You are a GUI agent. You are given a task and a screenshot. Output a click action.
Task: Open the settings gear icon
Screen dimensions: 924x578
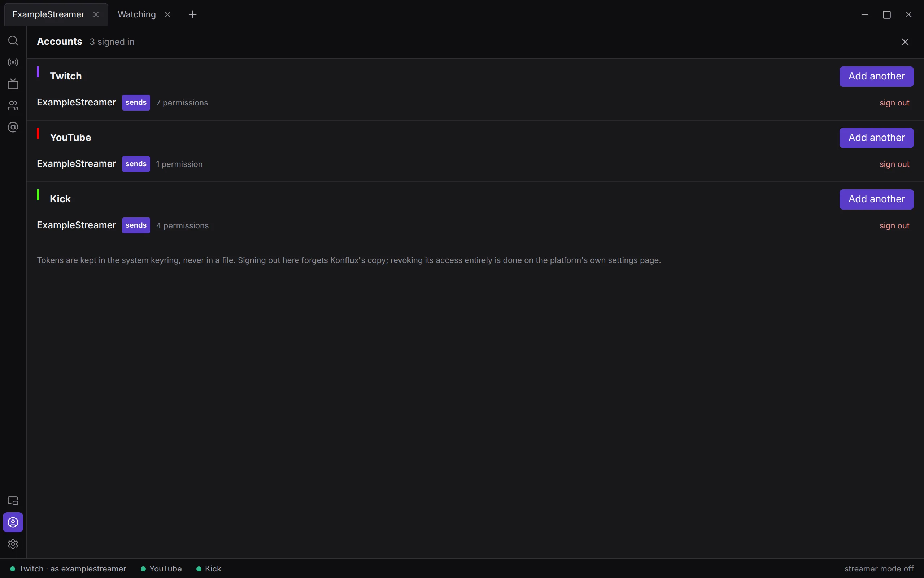coord(13,544)
